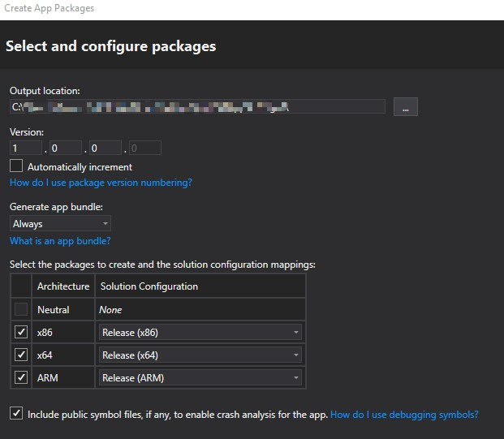
Task: Click the build version number field
Action: [x=105, y=148]
